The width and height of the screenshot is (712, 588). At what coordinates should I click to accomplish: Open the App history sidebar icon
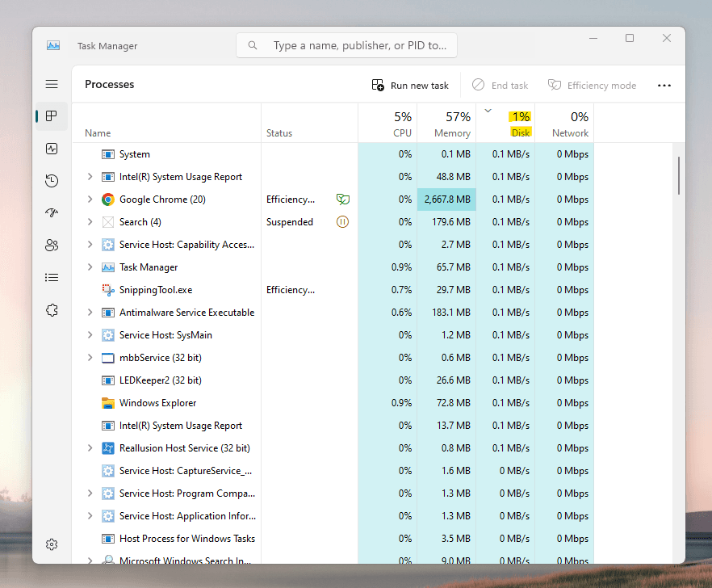(52, 181)
